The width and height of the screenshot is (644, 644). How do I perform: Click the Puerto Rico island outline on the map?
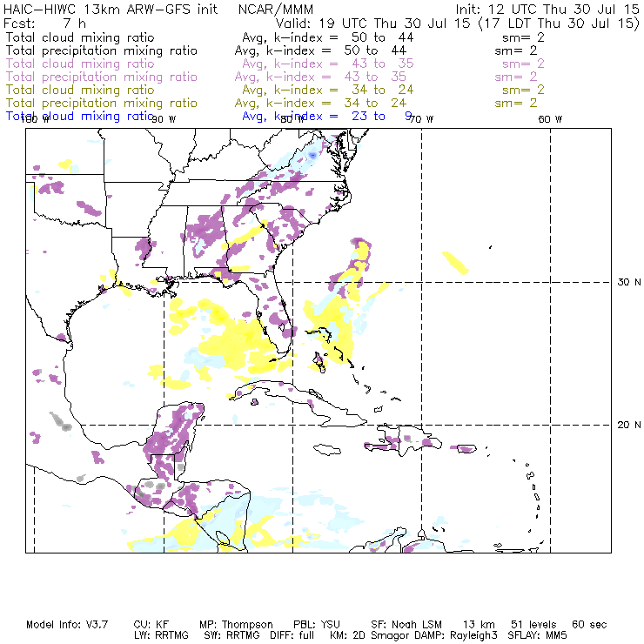[466, 448]
